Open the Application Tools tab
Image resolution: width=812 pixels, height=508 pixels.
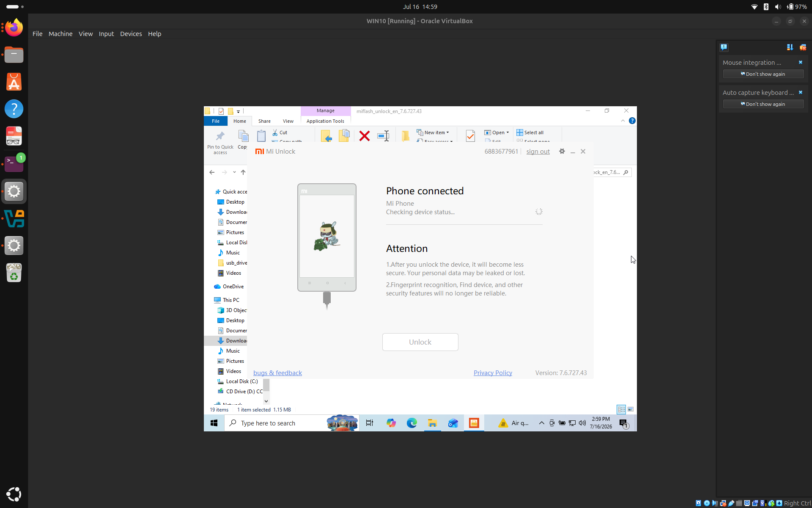click(x=325, y=121)
